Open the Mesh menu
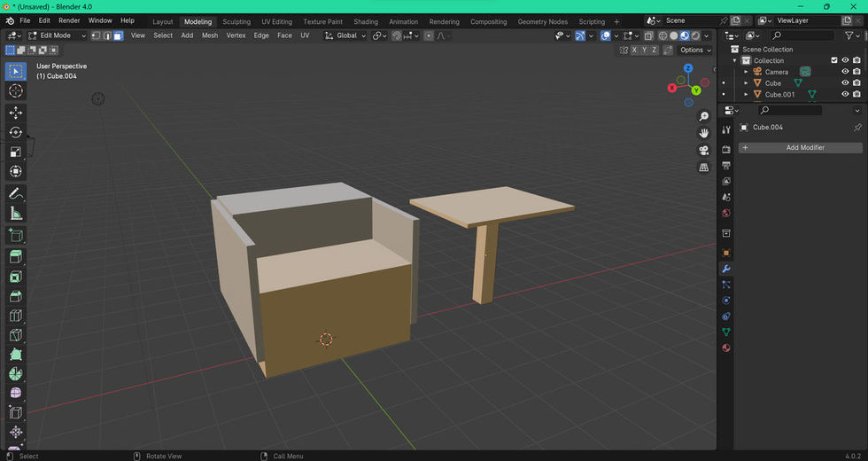 [209, 35]
